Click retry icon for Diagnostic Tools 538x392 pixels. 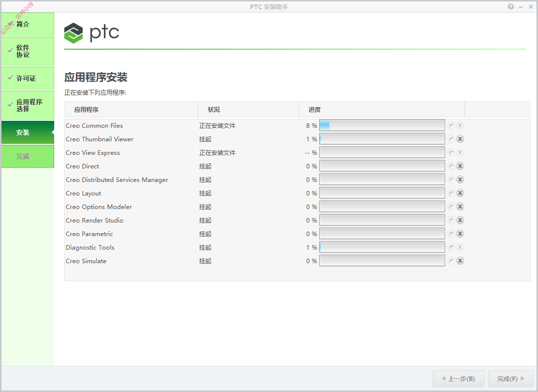451,248
